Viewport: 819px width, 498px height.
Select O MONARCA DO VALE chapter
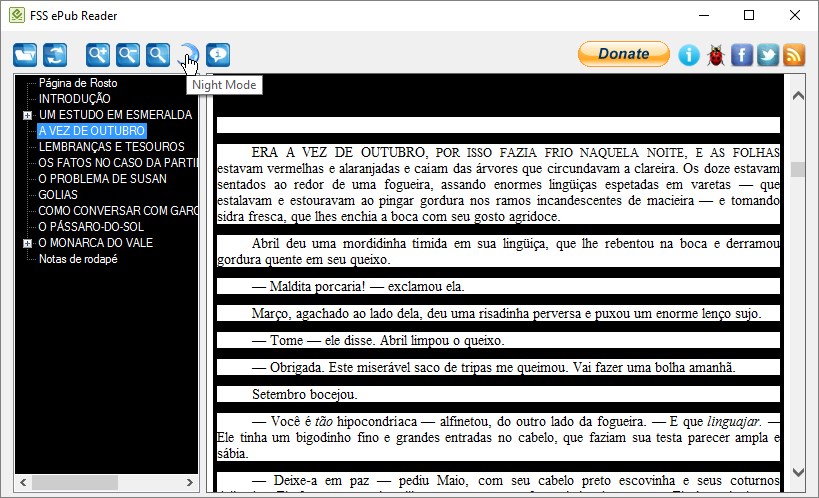[96, 243]
